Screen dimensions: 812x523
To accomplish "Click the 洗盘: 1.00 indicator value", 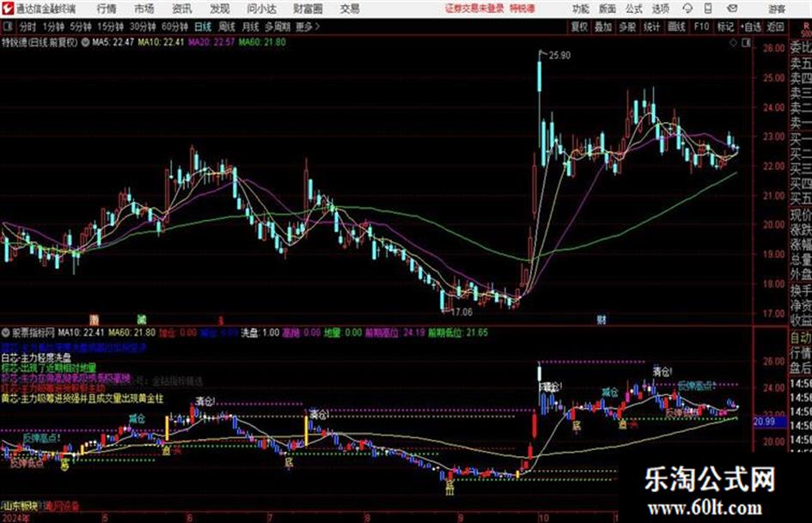I will 260,332.
